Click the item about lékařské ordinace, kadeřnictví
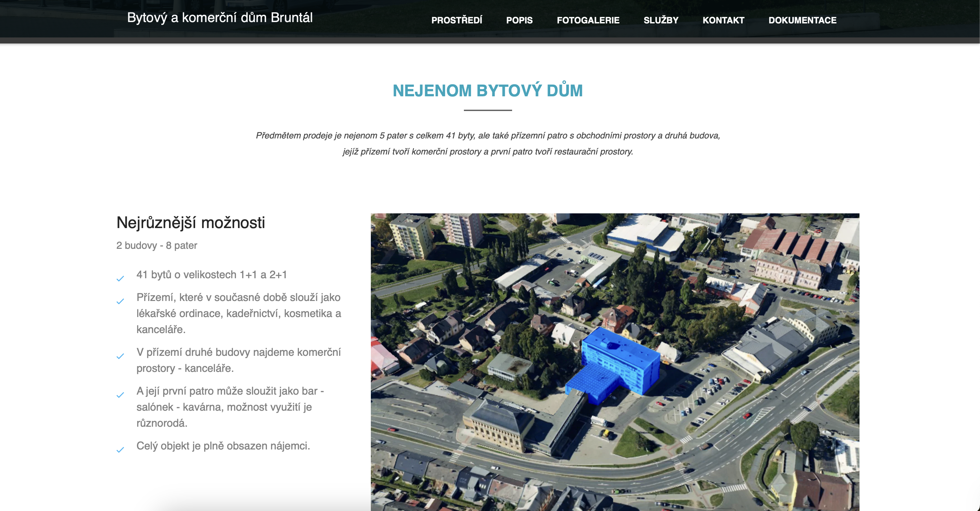Screen dimensions: 980x511 (239, 313)
